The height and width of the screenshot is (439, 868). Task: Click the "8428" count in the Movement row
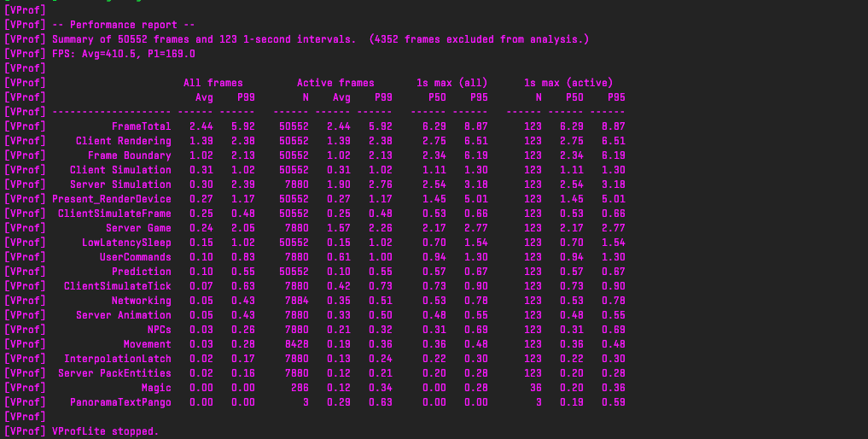click(297, 343)
